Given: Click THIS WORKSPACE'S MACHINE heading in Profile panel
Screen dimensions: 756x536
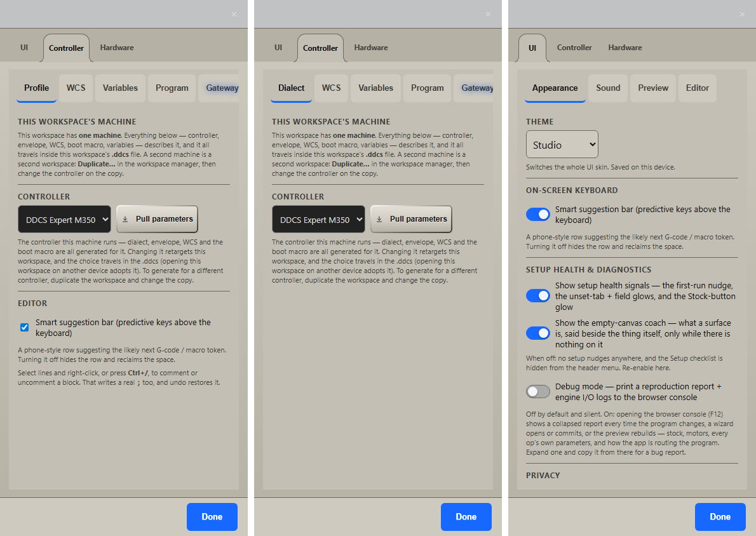Looking at the screenshot, I should point(77,122).
